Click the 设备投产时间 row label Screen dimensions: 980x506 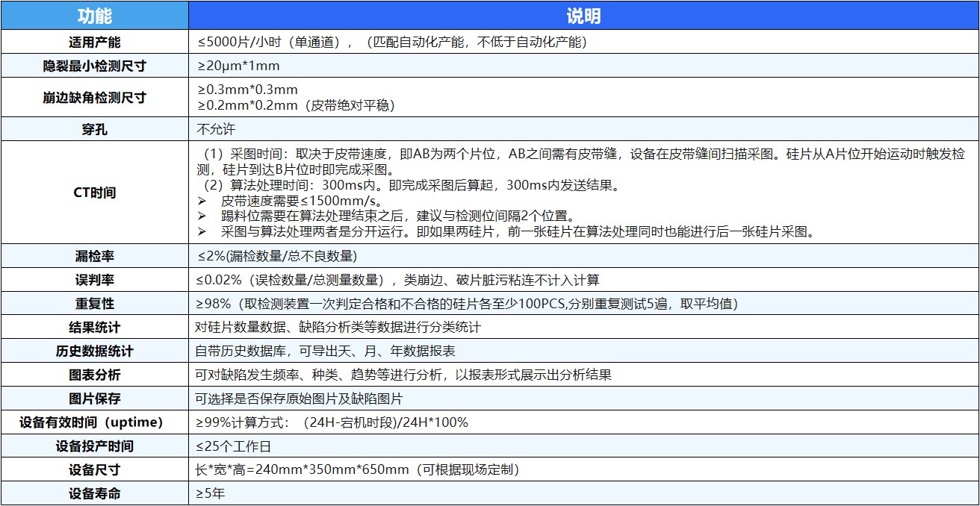click(94, 446)
